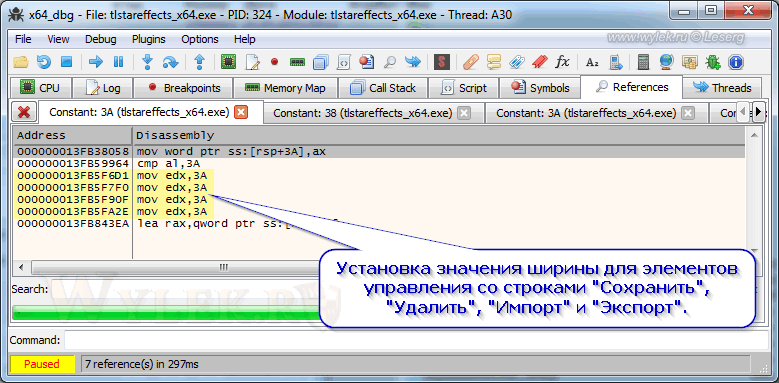Viewport: 779px width, 383px height.
Task: Switch to the Memory Map tab
Action: (285, 88)
